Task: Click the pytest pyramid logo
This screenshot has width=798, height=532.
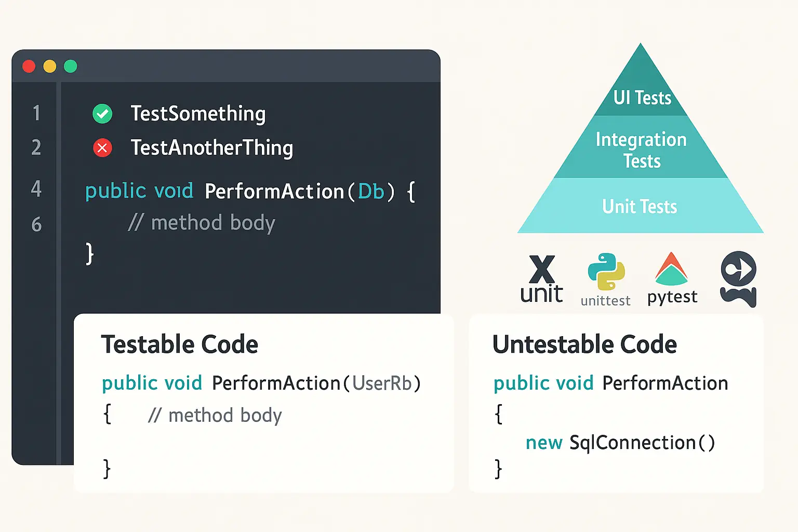Action: click(672, 278)
